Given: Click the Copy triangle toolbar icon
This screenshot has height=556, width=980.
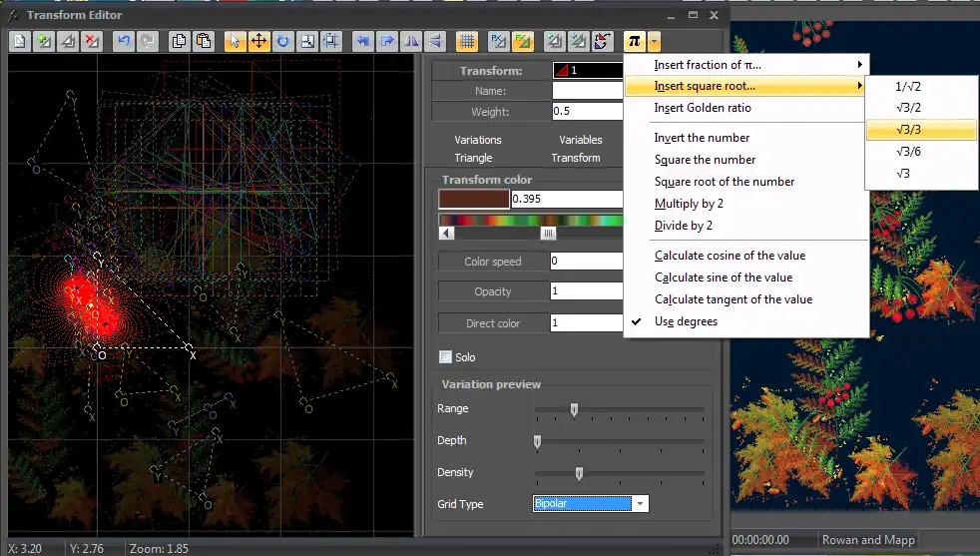Looking at the screenshot, I should [180, 41].
